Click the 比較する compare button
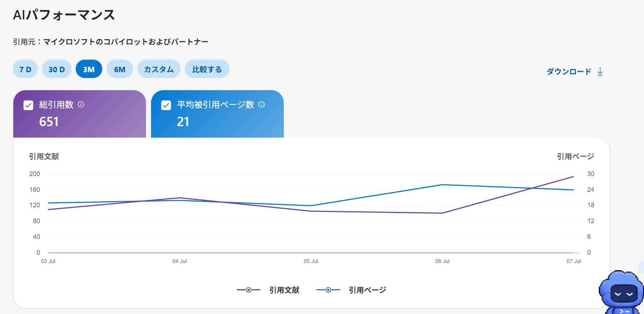The height and width of the screenshot is (314, 644). 207,69
